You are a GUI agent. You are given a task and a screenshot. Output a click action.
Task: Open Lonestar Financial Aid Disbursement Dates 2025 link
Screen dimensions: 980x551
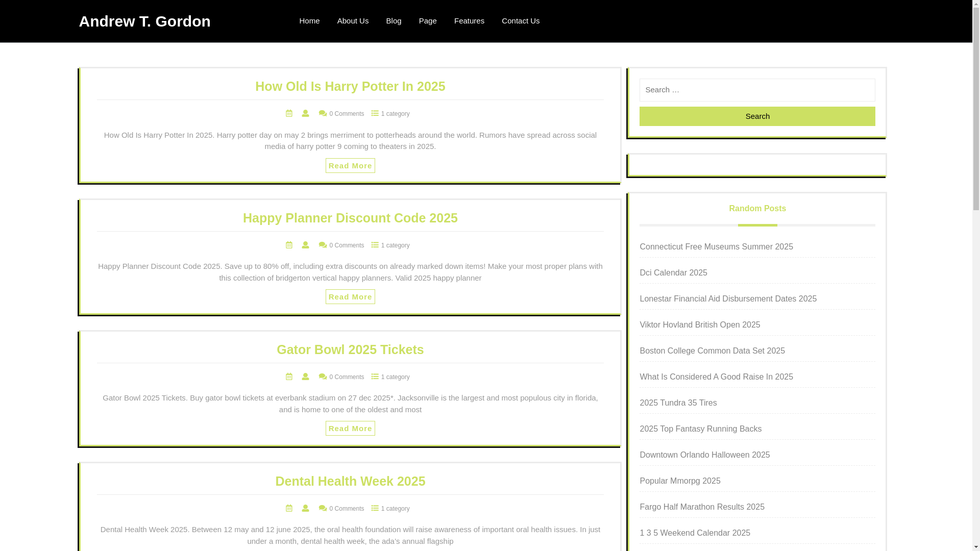point(728,299)
